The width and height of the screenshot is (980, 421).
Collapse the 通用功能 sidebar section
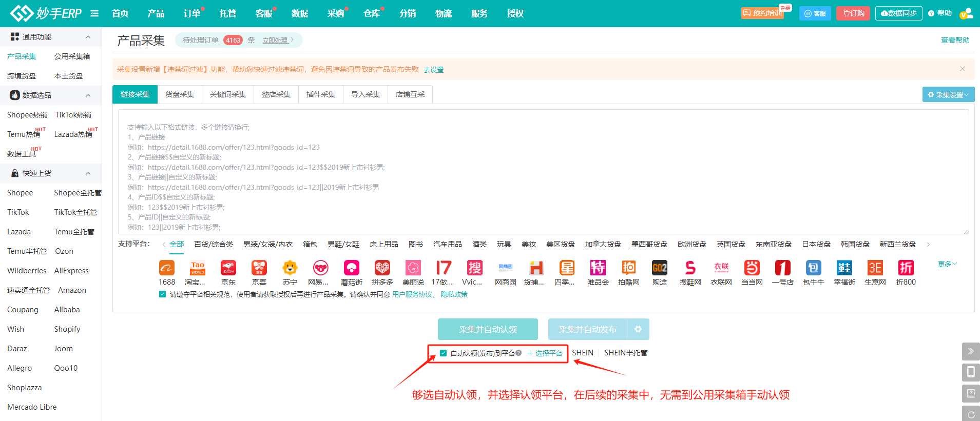click(x=88, y=37)
